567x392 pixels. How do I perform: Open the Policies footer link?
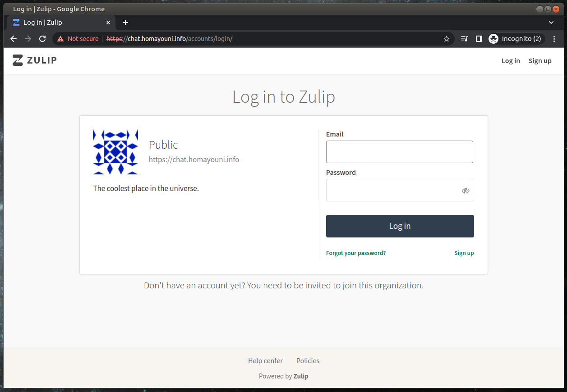tap(308, 361)
